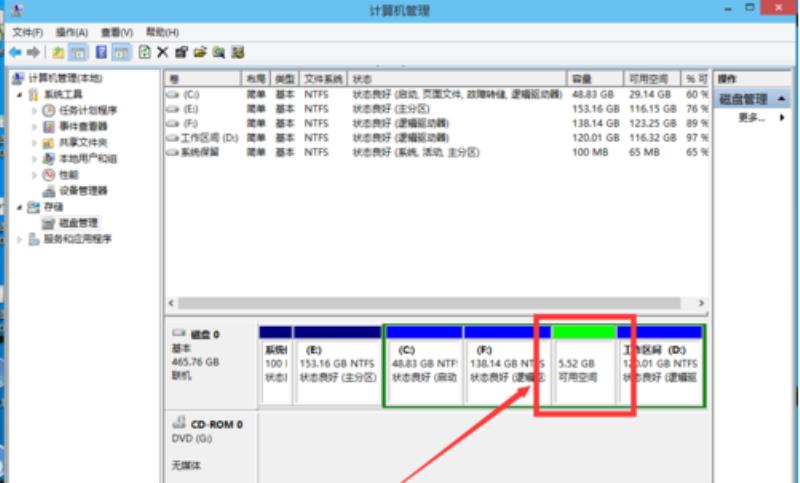Viewport: 800px width, 483px height.
Task: Click the Up one level toolbar icon
Action: [58, 51]
